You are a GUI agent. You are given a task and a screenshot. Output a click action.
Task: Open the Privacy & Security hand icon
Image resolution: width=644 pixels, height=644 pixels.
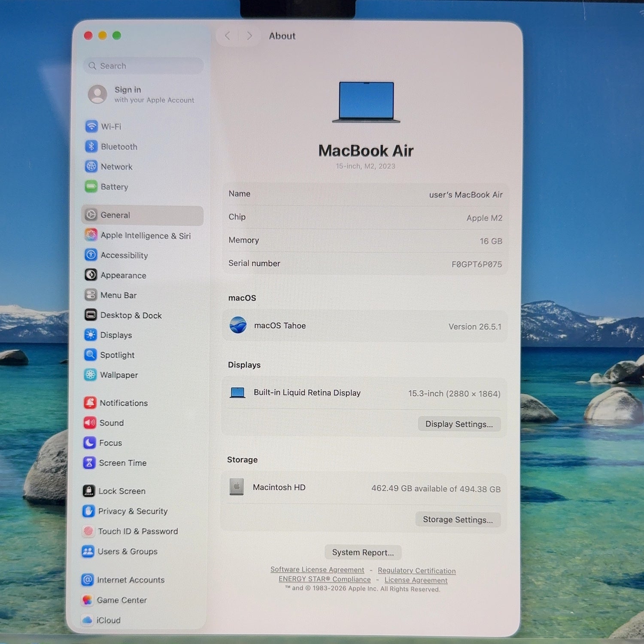[x=88, y=511]
